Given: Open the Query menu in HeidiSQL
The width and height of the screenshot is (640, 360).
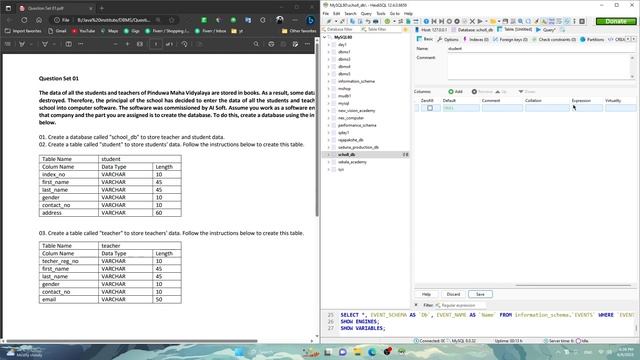Looking at the screenshot, I should (x=366, y=13).
